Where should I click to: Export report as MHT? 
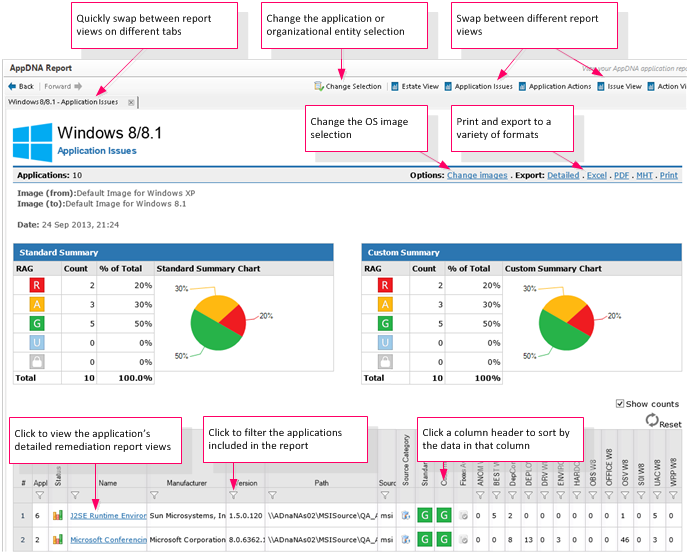pos(644,175)
